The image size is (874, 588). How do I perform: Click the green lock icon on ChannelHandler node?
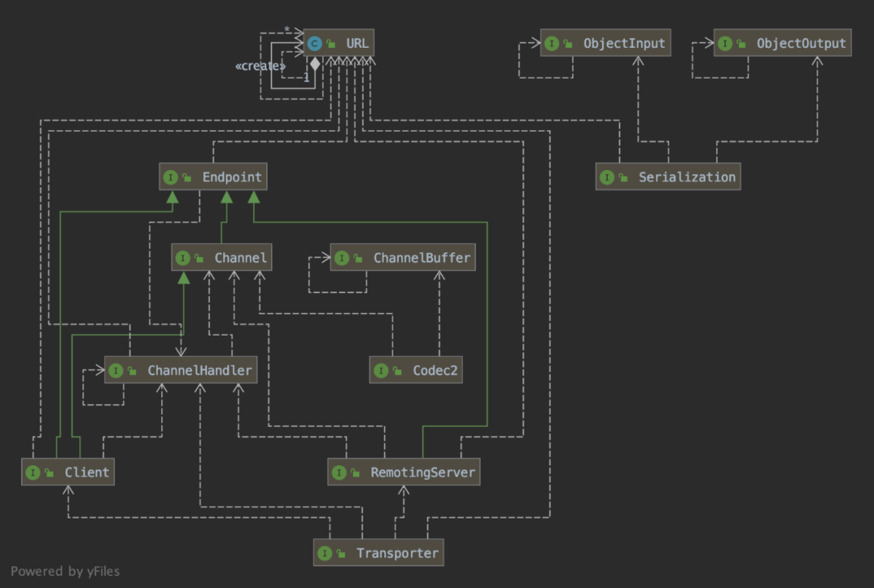point(132,370)
